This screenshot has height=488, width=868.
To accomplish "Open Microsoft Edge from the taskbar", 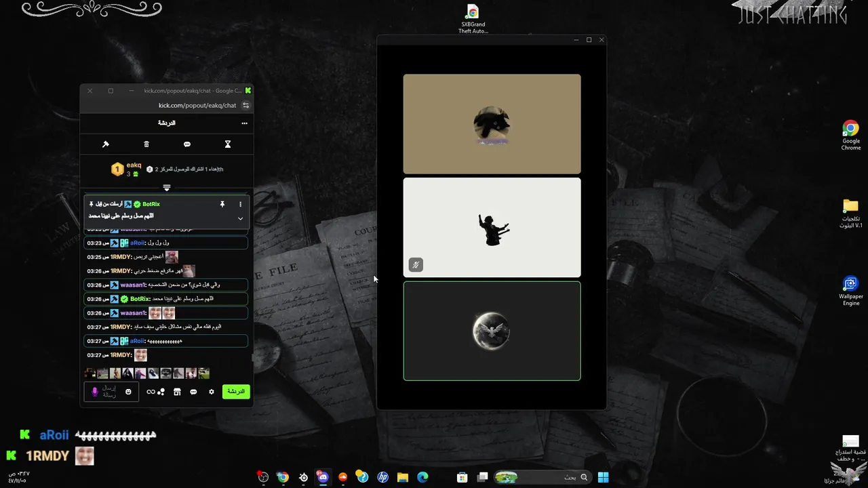I will pos(422,477).
